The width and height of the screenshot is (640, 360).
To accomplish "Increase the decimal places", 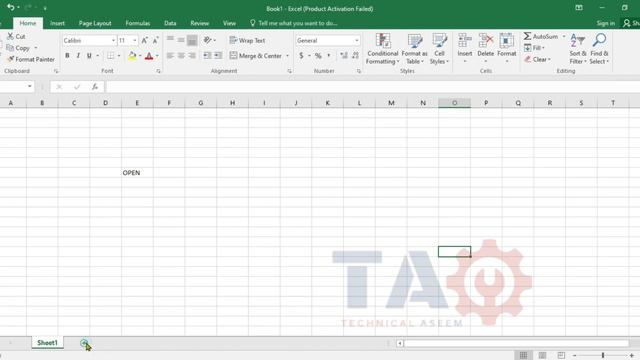I will (x=344, y=56).
